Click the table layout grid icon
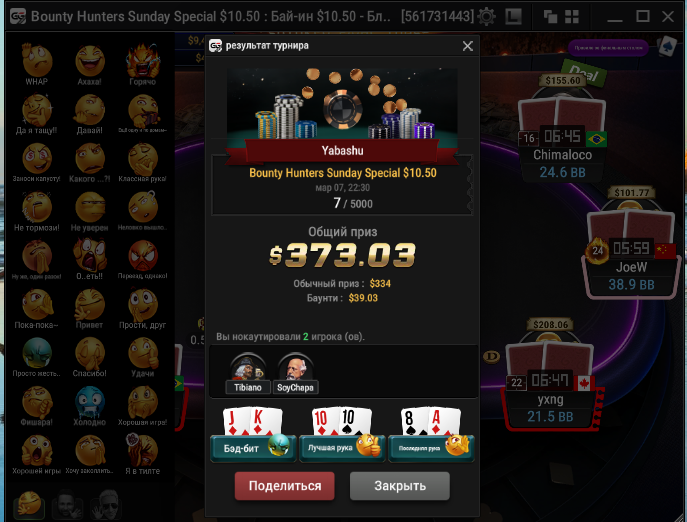The width and height of the screenshot is (687, 522). 572,17
